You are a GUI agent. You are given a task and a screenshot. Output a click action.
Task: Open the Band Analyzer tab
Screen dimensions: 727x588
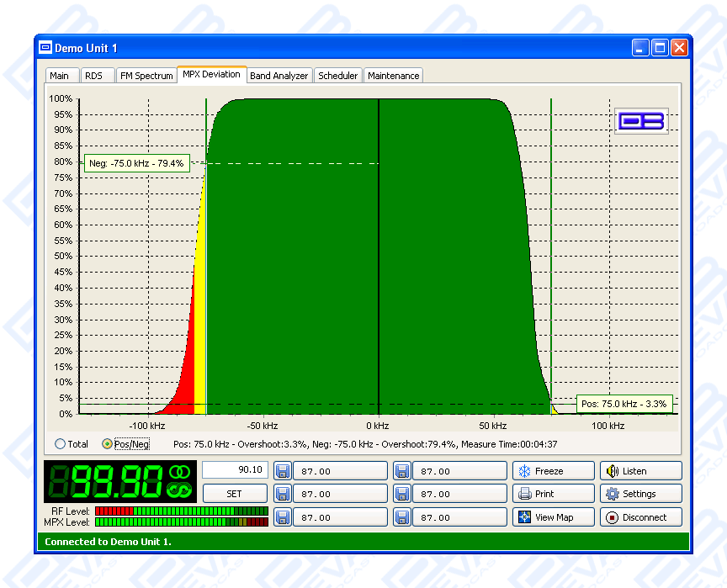coord(279,76)
